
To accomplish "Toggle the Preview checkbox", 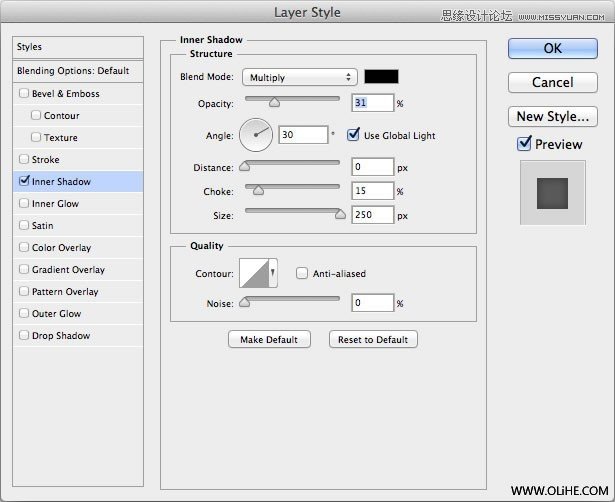I will (524, 144).
